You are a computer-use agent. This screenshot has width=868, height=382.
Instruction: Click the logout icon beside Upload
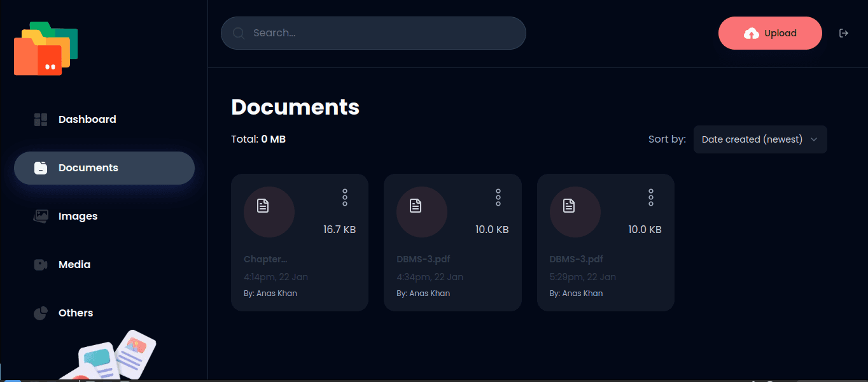click(844, 33)
